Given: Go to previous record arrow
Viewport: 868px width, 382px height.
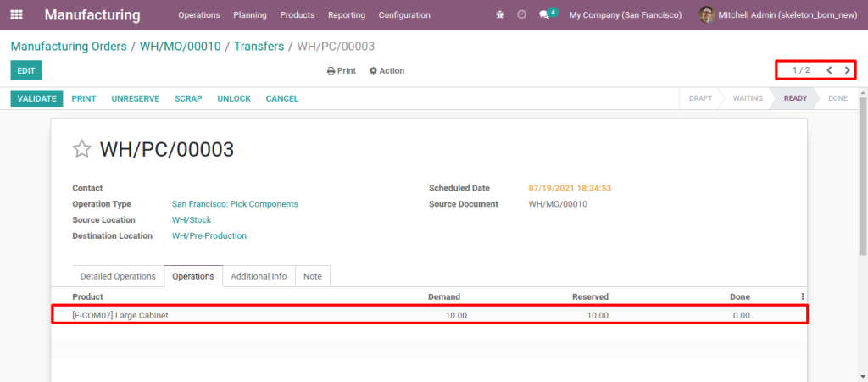Looking at the screenshot, I should pyautogui.click(x=829, y=70).
